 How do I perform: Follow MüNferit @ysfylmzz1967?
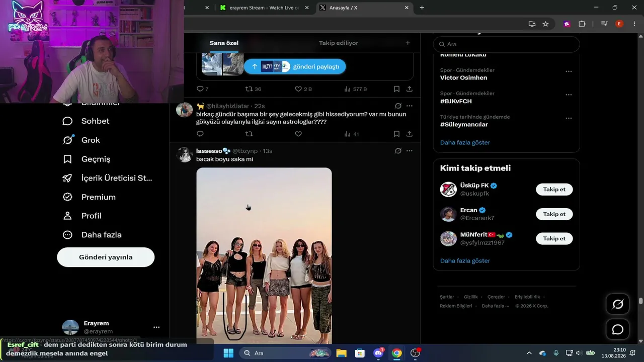(554, 239)
